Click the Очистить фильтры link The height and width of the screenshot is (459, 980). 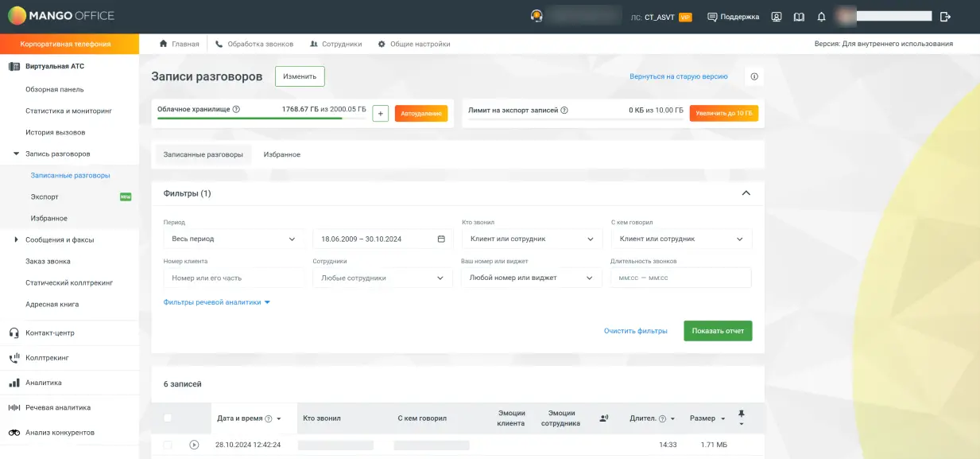pyautogui.click(x=635, y=331)
